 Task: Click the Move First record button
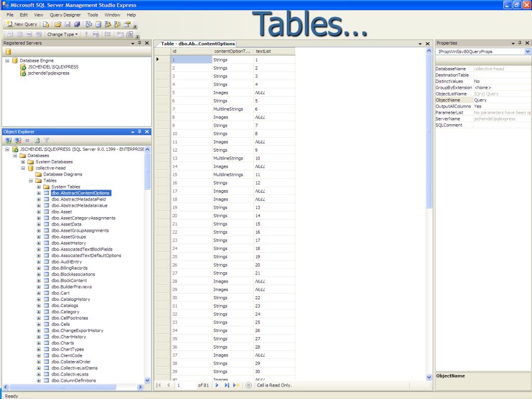[158, 385]
